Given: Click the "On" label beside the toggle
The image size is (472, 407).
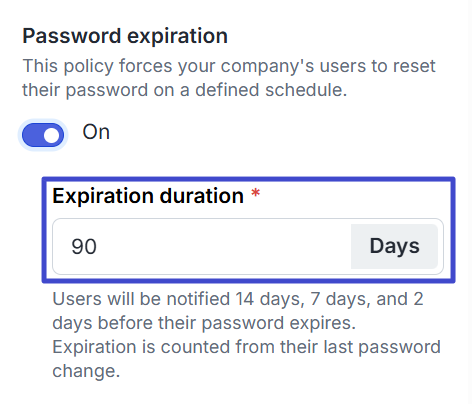Looking at the screenshot, I should (96, 132).
